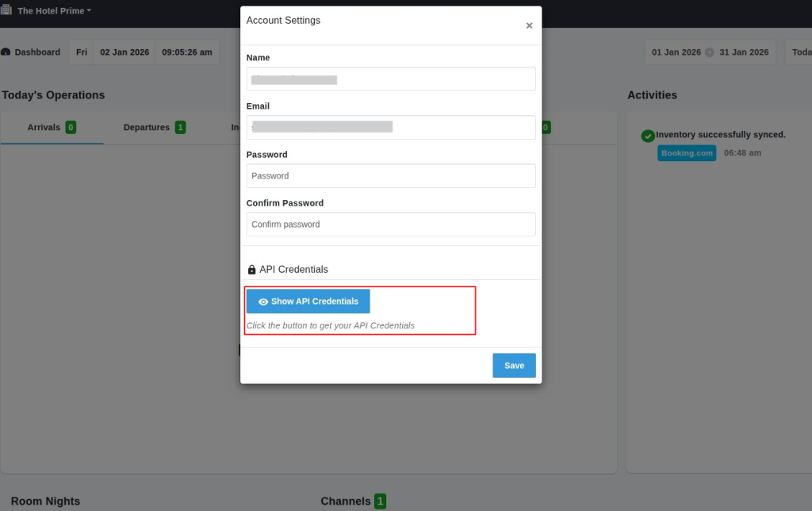The width and height of the screenshot is (812, 511).
Task: Close the Account Settings dialog
Action: [x=529, y=25]
